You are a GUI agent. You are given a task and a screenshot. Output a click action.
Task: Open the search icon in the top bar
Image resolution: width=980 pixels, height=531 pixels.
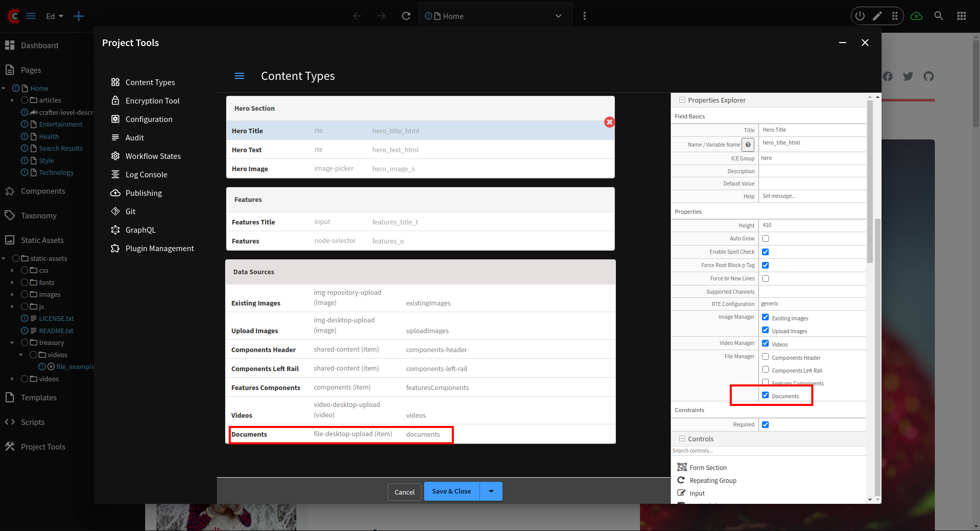point(939,16)
